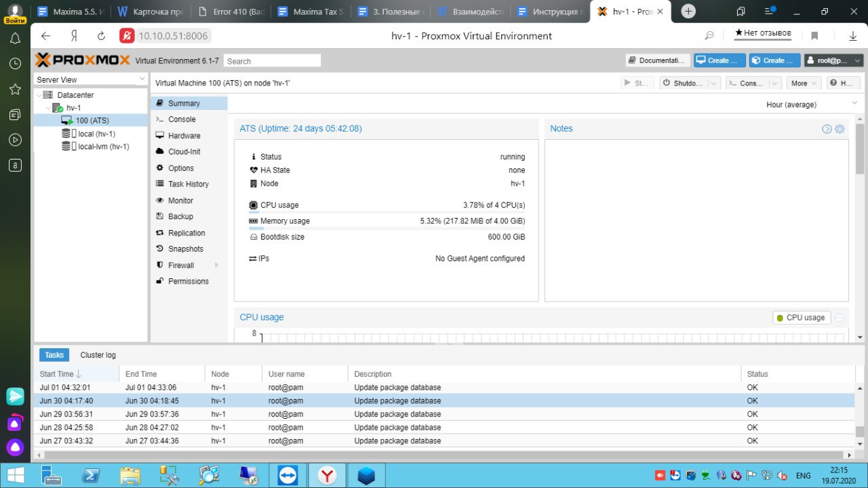Expand the Firewall submenu arrow

(x=216, y=265)
